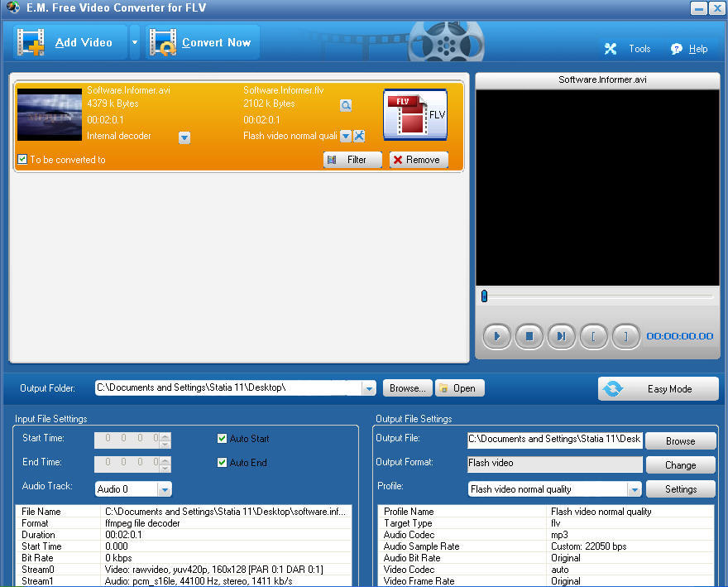Open the Audio Track dropdown
Image resolution: width=728 pixels, height=587 pixels.
pyautogui.click(x=165, y=488)
